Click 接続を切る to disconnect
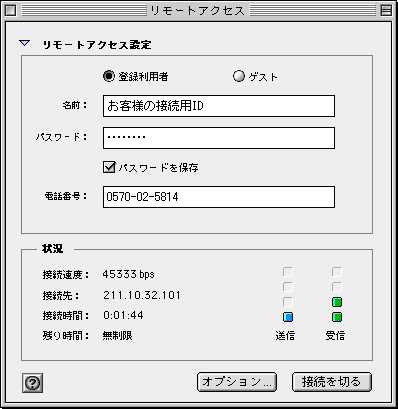This screenshot has height=409, width=398. [x=332, y=382]
